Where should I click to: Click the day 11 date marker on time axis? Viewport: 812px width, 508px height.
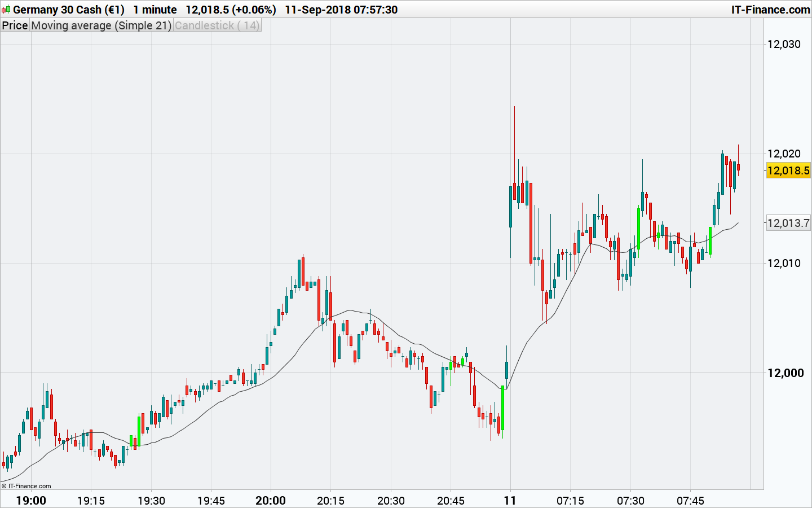(510, 501)
